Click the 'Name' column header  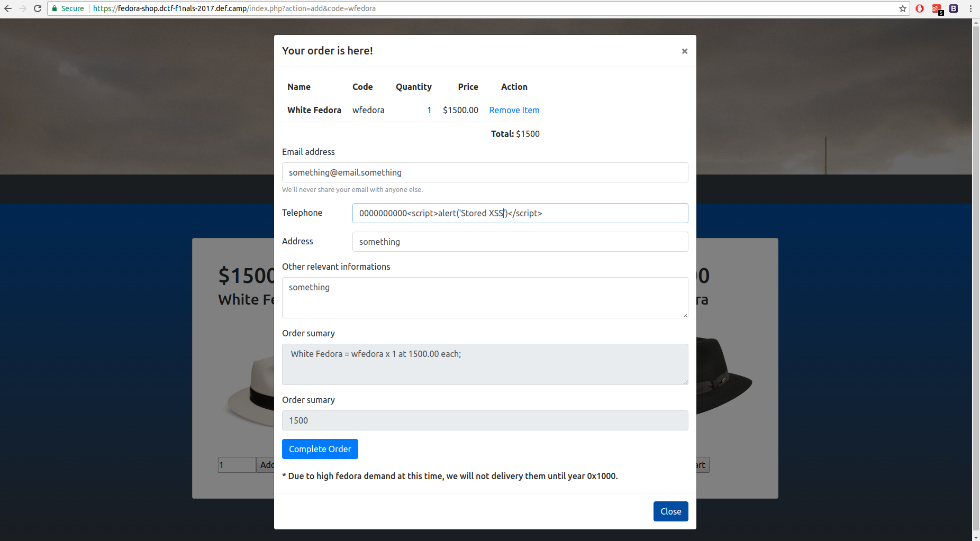[x=299, y=87]
